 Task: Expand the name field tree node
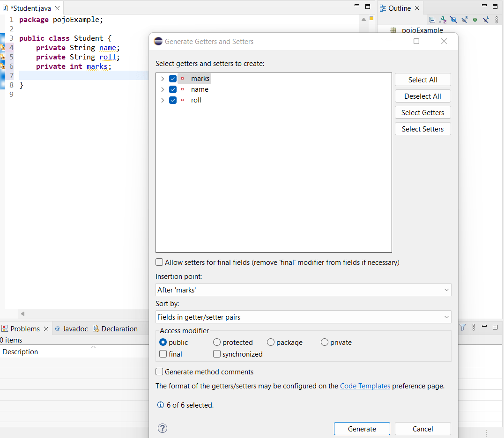pyautogui.click(x=163, y=89)
